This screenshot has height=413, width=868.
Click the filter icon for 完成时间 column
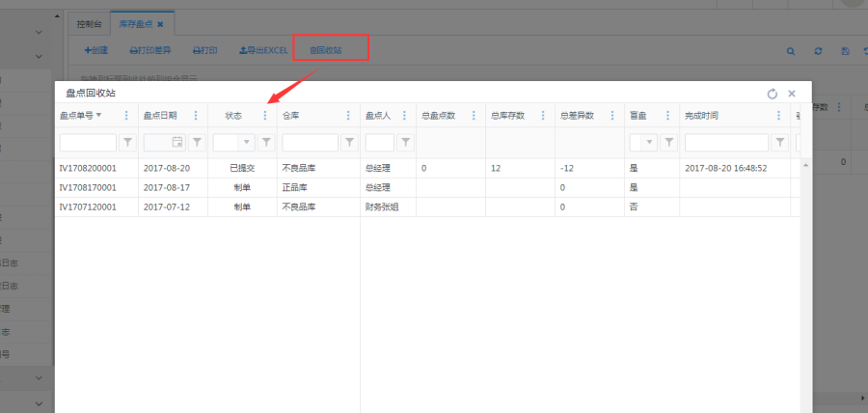pos(779,143)
